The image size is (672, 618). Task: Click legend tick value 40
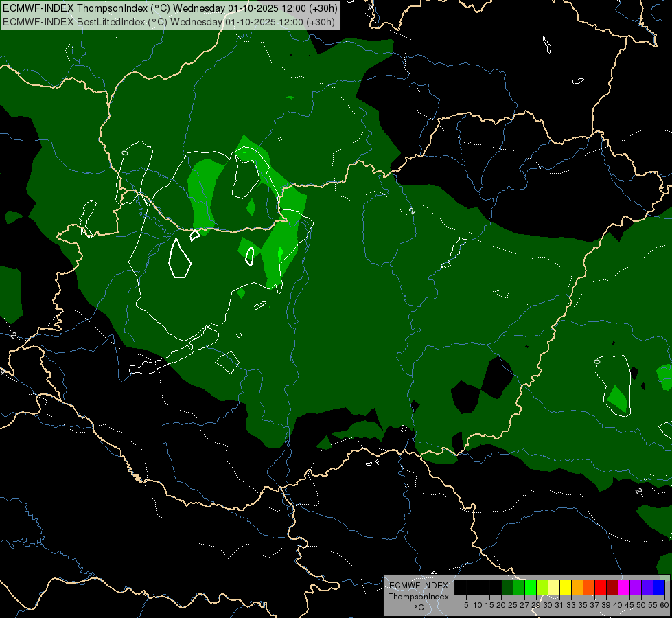point(618,605)
